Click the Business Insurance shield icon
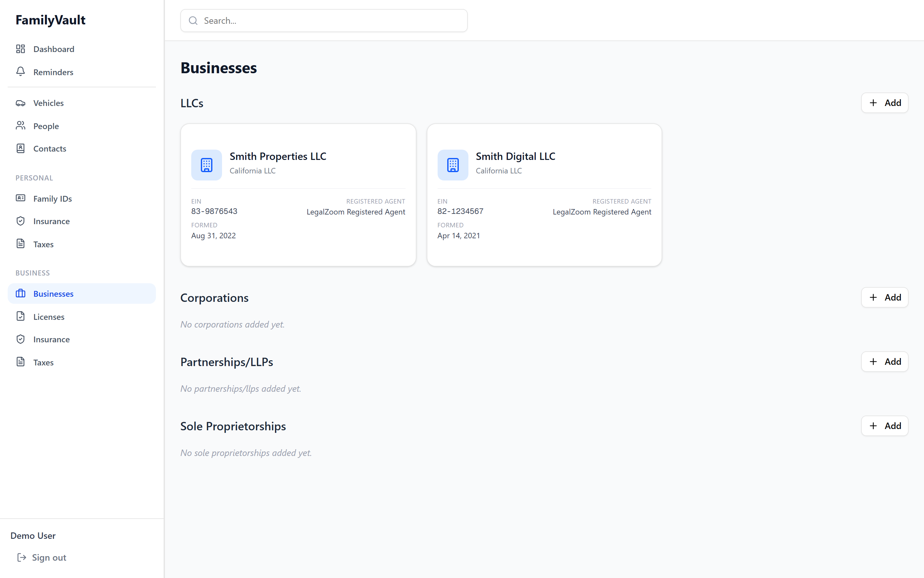This screenshot has width=924, height=578. (x=21, y=339)
